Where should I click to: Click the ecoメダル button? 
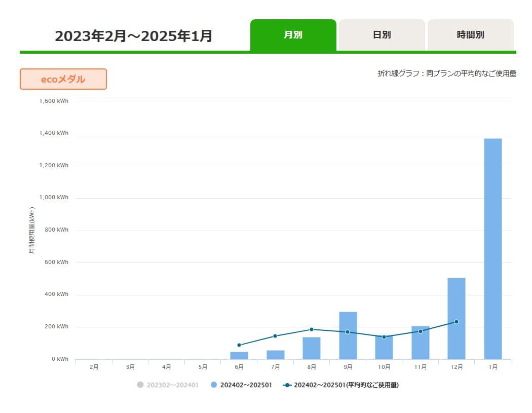tap(63, 79)
